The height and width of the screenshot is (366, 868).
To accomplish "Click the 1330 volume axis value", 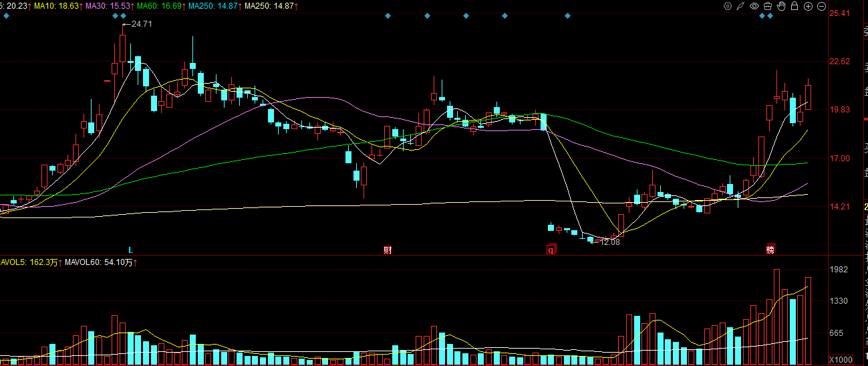I will point(838,301).
